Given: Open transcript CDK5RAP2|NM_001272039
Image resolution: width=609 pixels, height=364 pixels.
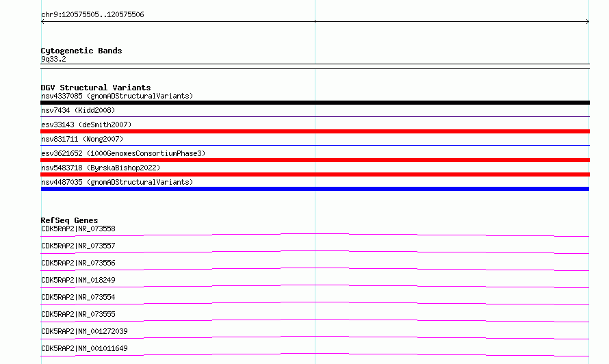Looking at the screenshot, I should pos(84,331).
